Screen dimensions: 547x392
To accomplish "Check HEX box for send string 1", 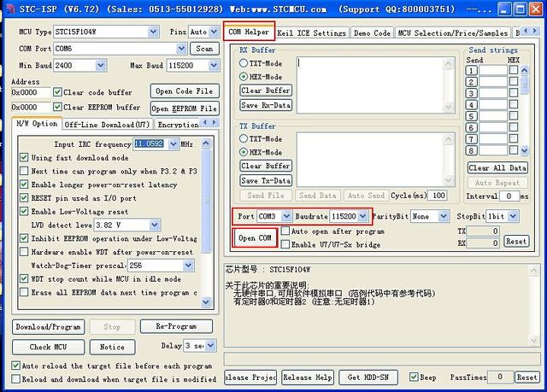I will (x=514, y=70).
